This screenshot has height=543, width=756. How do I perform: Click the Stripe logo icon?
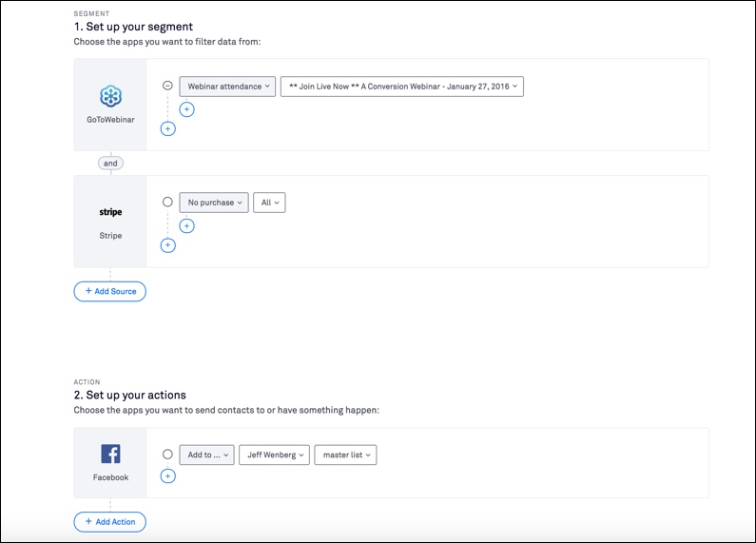[x=110, y=212]
